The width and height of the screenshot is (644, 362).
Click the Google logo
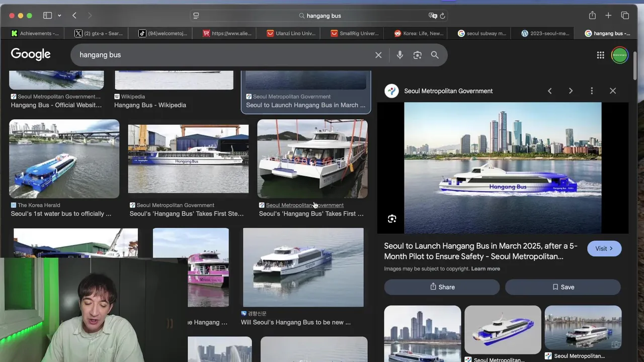pos(31,54)
